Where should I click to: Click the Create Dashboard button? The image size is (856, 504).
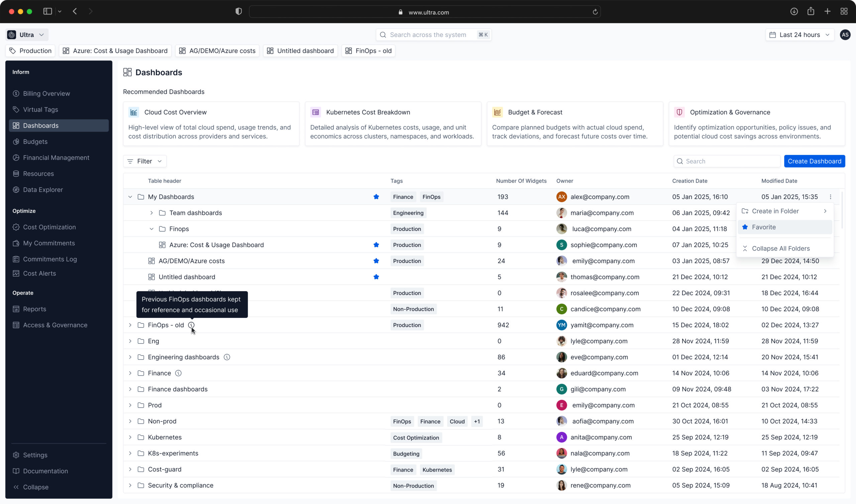814,161
